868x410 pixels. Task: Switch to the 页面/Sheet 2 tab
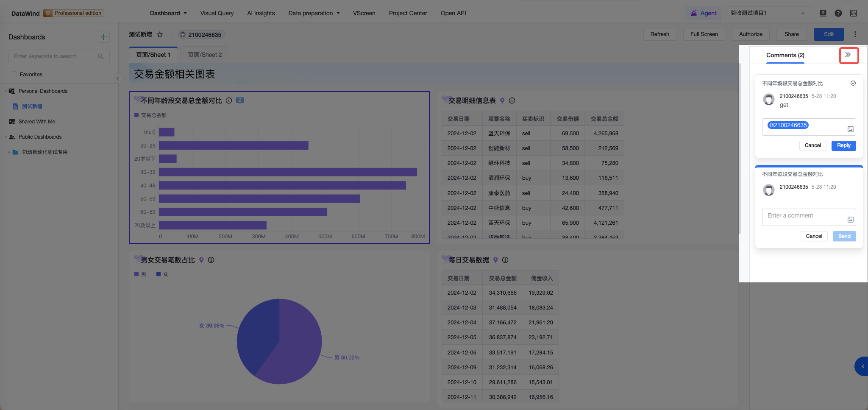(205, 55)
